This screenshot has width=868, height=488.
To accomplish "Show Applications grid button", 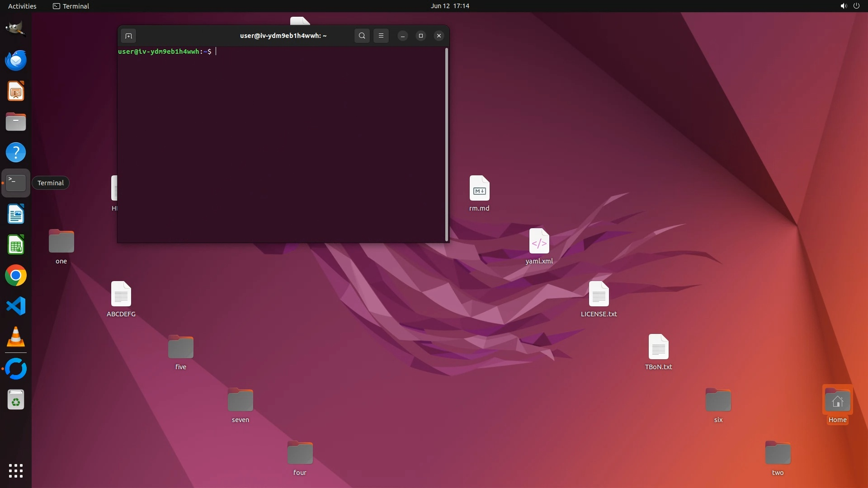I will click(15, 471).
